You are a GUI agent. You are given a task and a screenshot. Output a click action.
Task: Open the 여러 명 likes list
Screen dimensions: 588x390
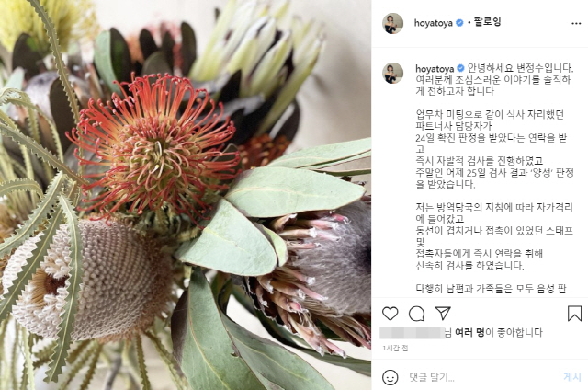click(469, 332)
